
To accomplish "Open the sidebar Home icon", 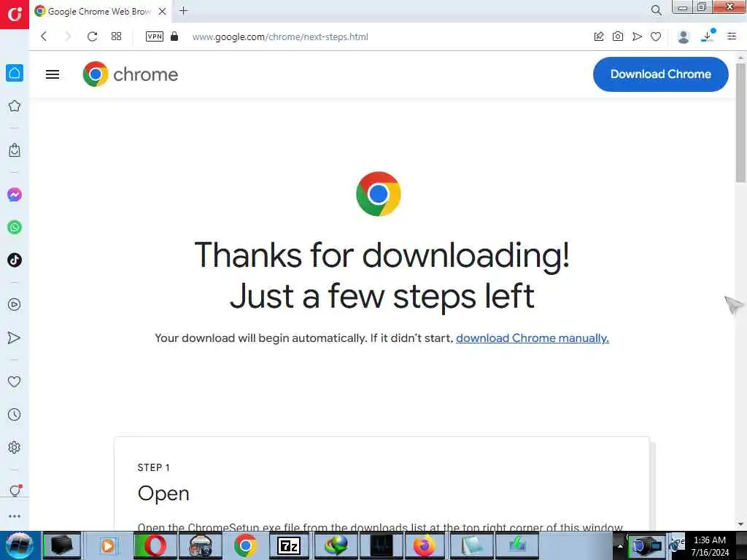I will point(15,73).
